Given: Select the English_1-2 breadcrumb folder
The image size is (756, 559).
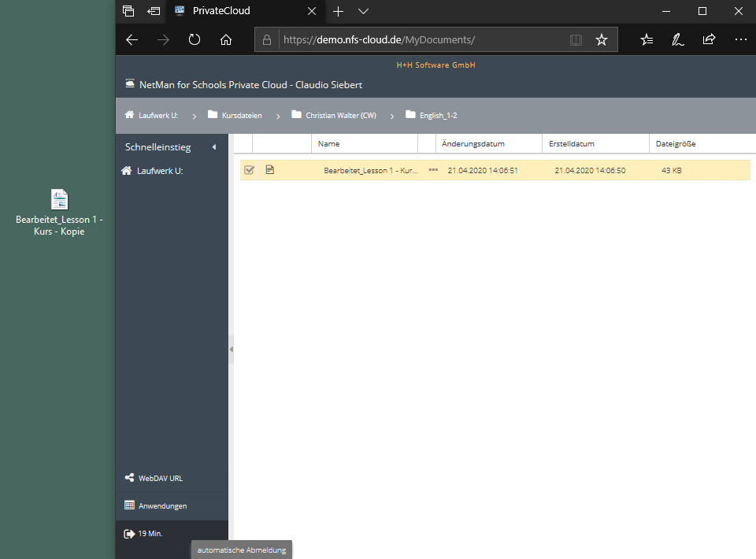Looking at the screenshot, I should pyautogui.click(x=439, y=115).
